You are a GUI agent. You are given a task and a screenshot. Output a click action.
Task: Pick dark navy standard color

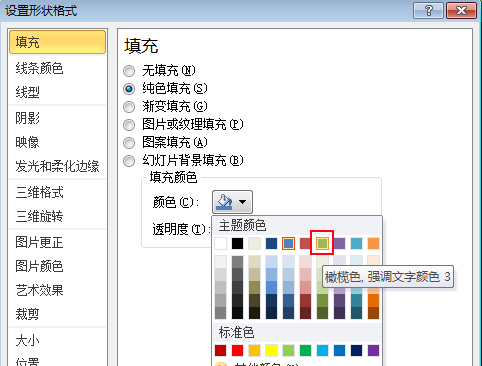356,351
